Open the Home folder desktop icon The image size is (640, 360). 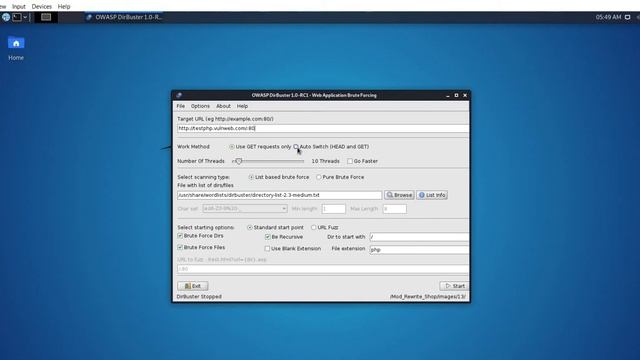point(16,49)
